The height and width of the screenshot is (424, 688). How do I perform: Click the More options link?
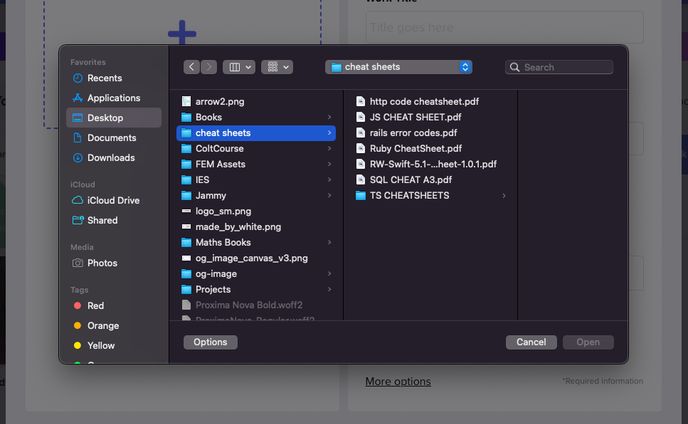[397, 381]
